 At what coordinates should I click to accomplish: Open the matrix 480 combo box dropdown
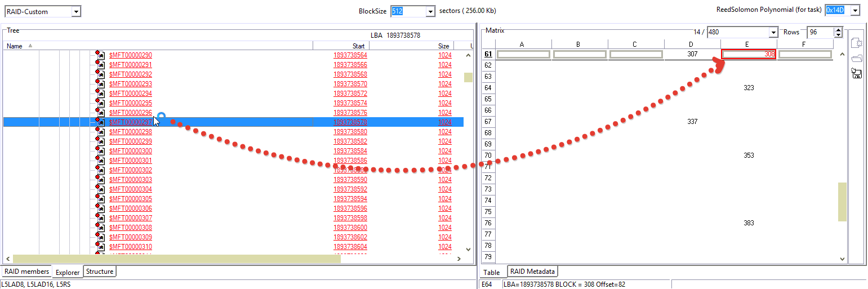pyautogui.click(x=773, y=32)
